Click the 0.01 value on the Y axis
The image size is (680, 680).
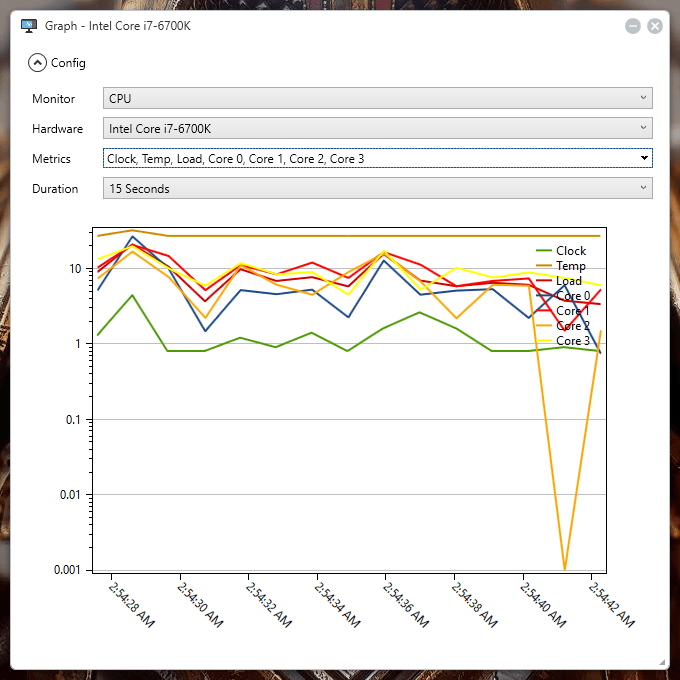click(x=70, y=494)
